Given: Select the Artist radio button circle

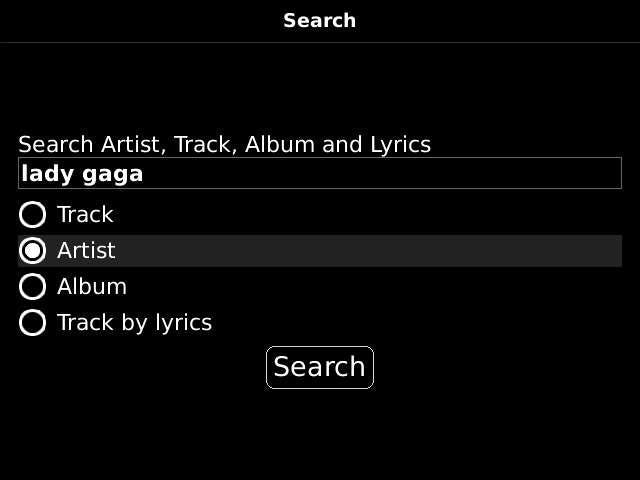Looking at the screenshot, I should (33, 251).
